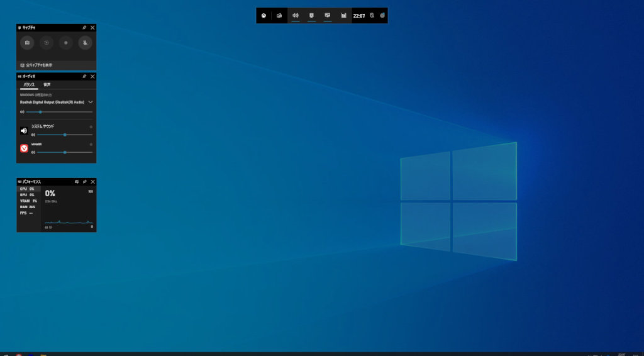This screenshot has height=356, width=644.
Task: Favorite システム サウンド with the star icon
Action: tap(91, 126)
